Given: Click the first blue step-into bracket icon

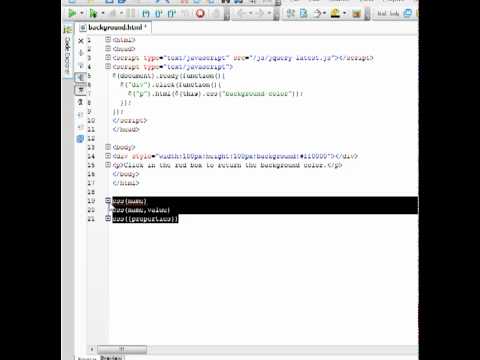Looking at the screenshot, I should [146, 13].
